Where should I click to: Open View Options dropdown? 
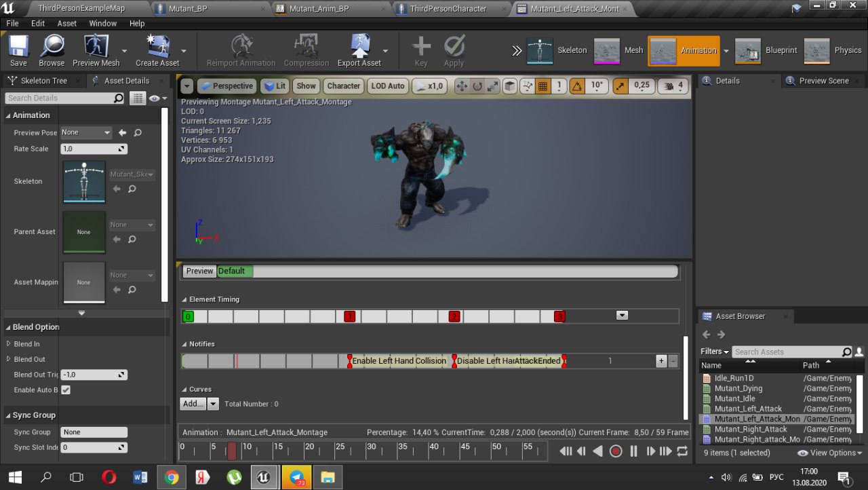[x=830, y=453]
